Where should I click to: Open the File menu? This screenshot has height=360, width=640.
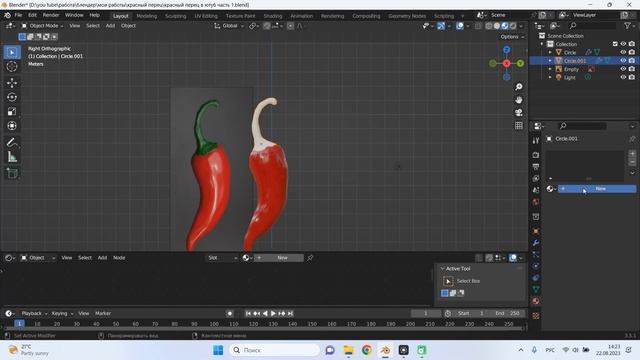(x=18, y=15)
